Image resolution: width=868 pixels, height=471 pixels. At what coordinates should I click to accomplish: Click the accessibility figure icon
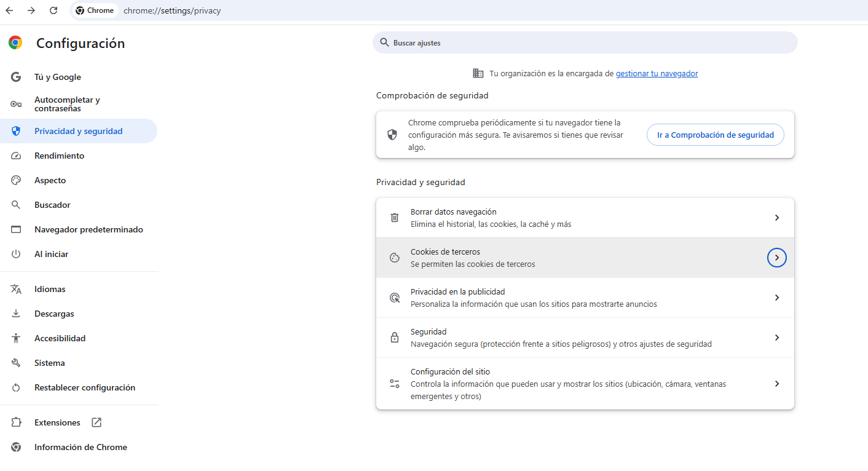tap(16, 338)
